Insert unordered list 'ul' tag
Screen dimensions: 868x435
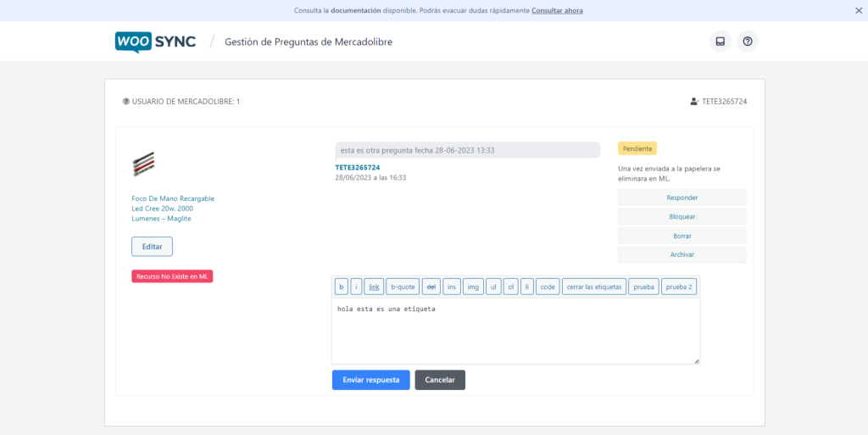point(493,287)
